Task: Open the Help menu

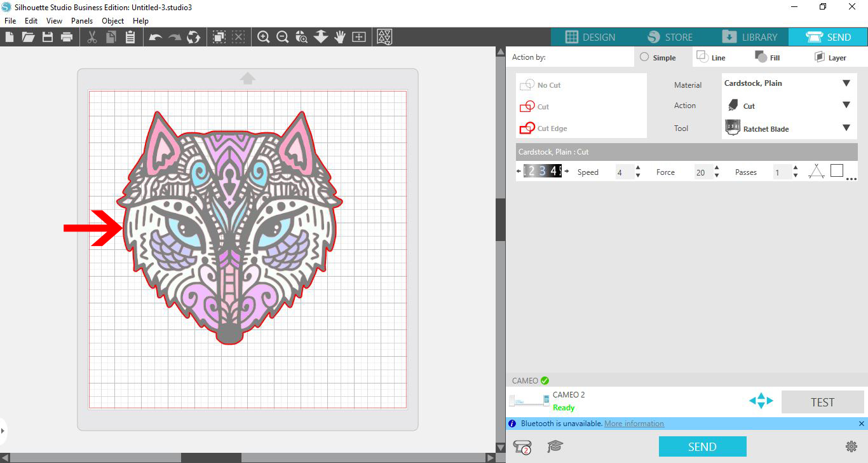Action: (x=140, y=21)
